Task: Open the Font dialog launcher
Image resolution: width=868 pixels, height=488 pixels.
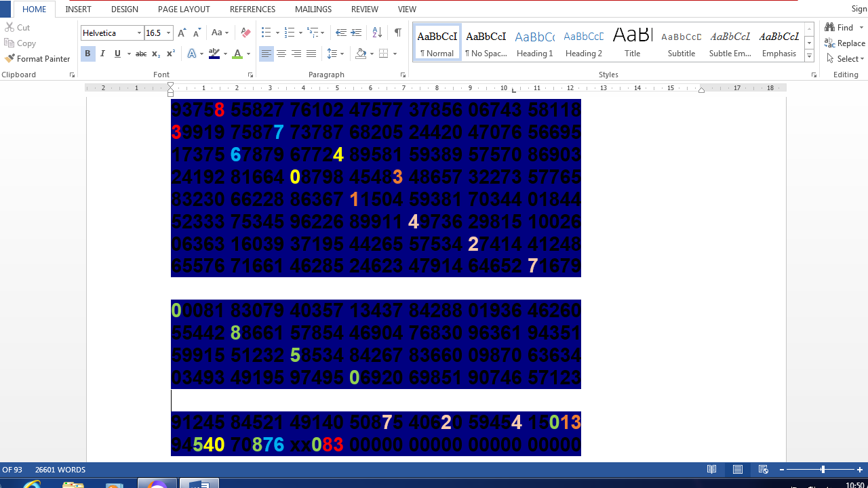Action: 250,75
